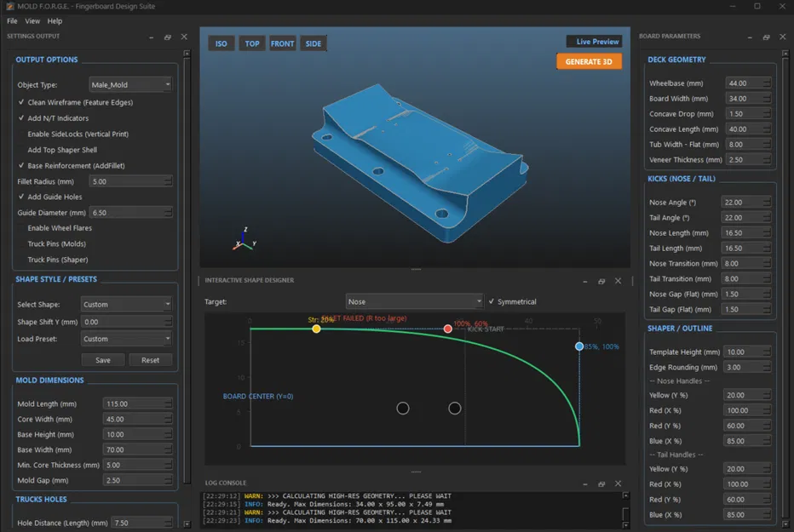
Task: Click the Core Width input field
Action: [137, 420]
